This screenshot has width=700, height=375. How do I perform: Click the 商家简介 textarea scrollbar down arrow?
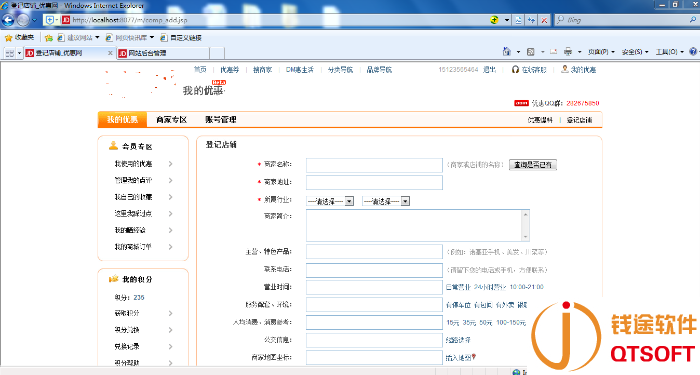pyautogui.click(x=525, y=237)
